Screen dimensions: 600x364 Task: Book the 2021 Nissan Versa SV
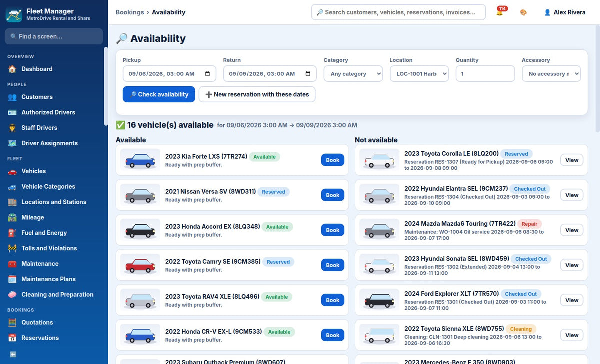coord(333,195)
